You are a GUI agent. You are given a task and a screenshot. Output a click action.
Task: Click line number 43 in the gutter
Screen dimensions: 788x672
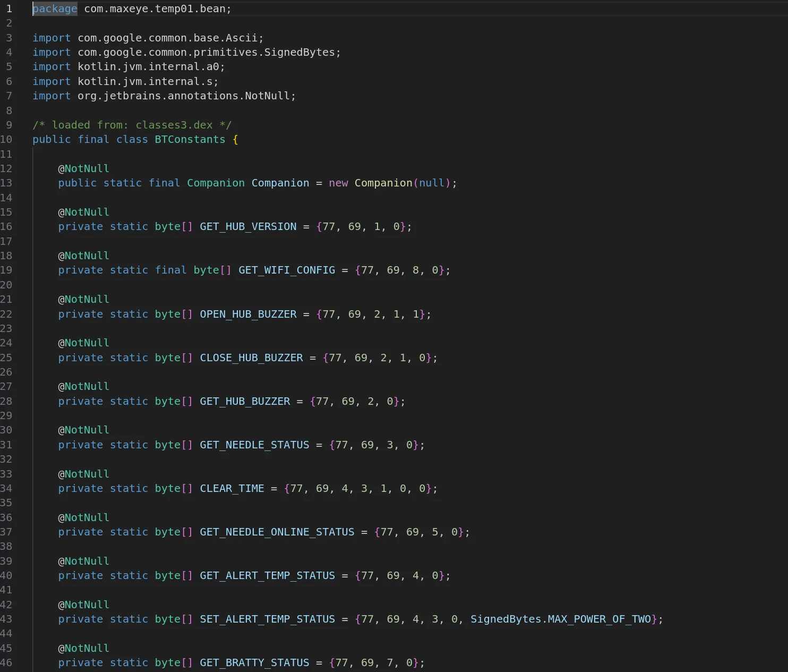point(6,619)
